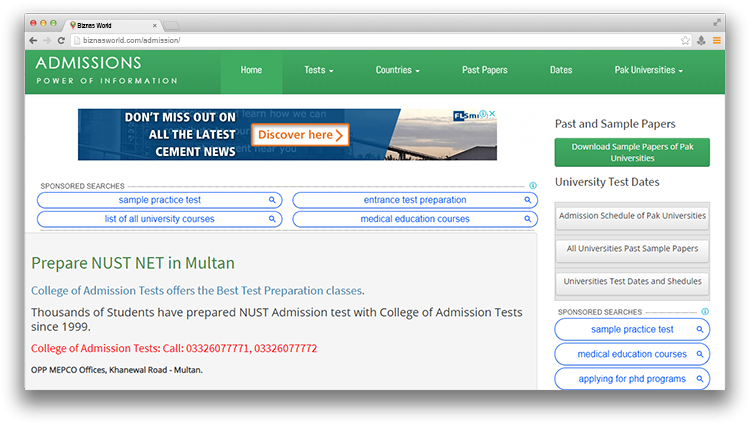The image size is (750, 425).
Task: Click Download Sample Papers of Pak Universities
Action: [x=632, y=152]
